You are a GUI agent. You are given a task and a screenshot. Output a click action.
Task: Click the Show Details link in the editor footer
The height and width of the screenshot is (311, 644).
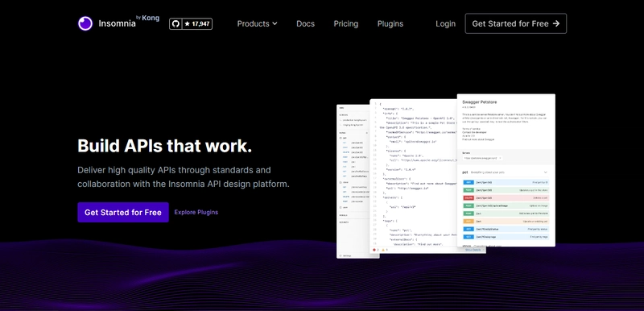(x=473, y=250)
